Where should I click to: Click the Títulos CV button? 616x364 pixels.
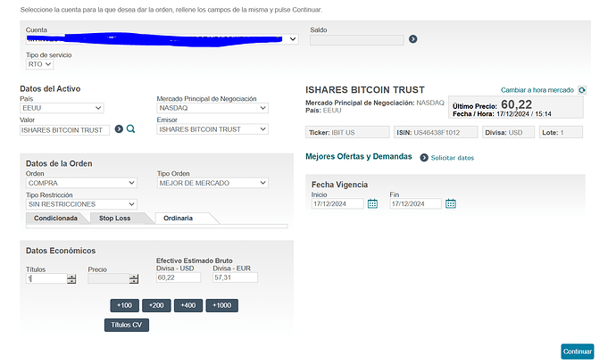[127, 325]
